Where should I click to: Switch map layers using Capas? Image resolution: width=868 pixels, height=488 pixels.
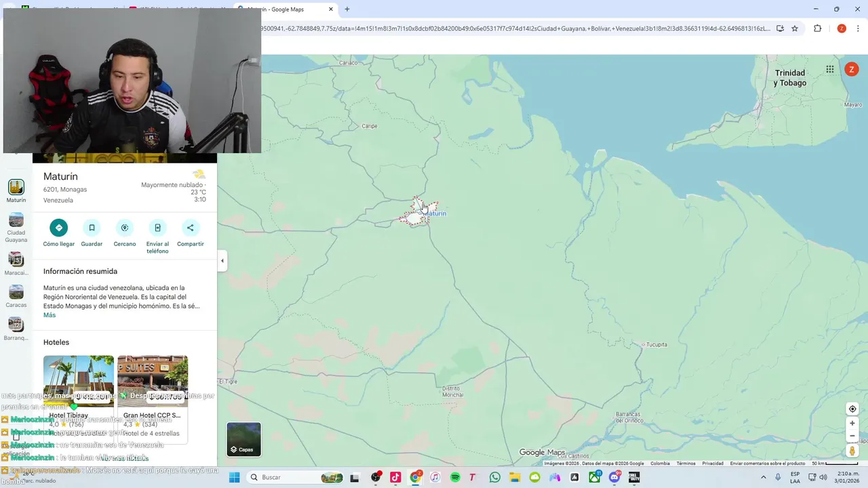click(x=243, y=439)
